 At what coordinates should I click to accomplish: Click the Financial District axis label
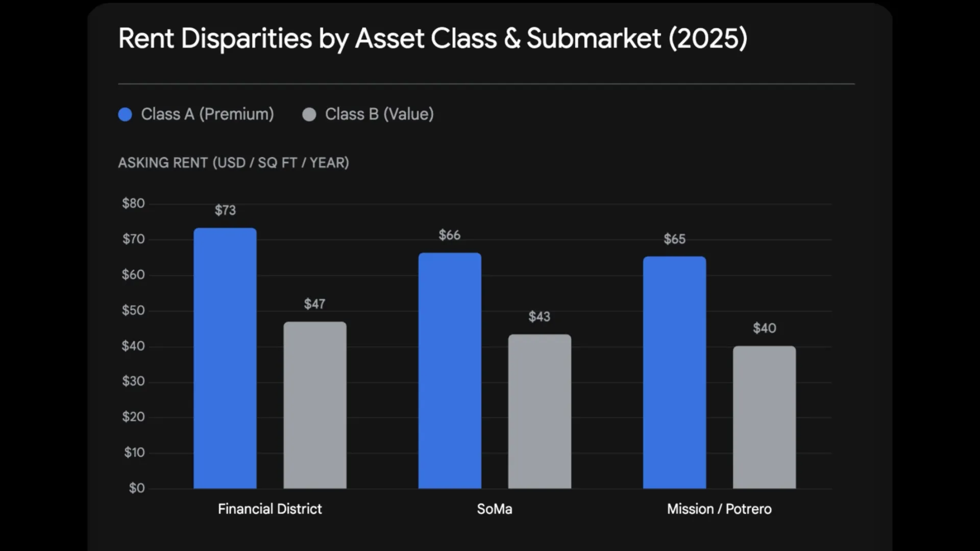click(x=269, y=509)
